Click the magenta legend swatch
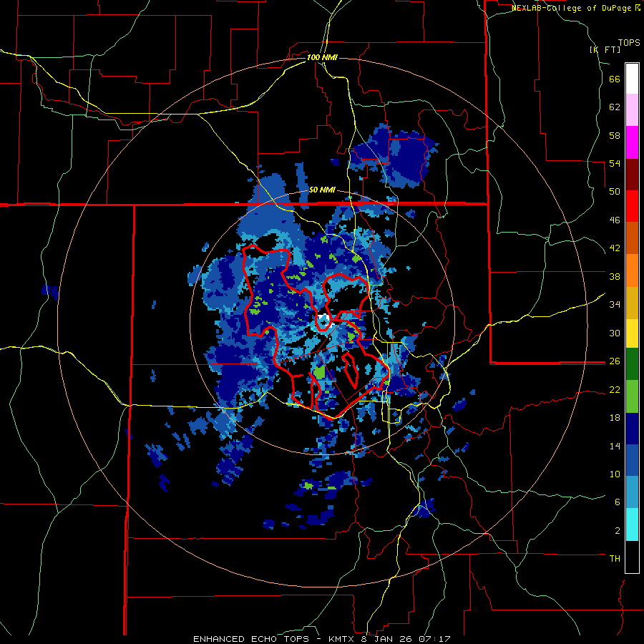The width and height of the screenshot is (644, 644). 632,142
